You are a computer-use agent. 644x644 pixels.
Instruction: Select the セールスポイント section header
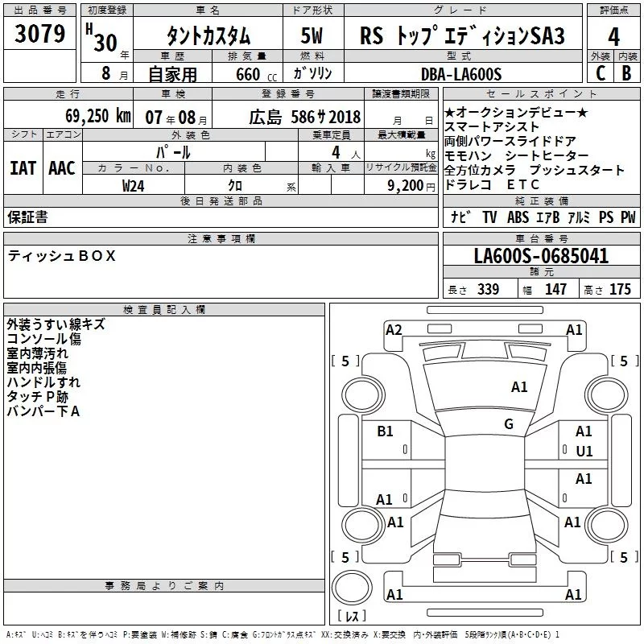(541, 93)
